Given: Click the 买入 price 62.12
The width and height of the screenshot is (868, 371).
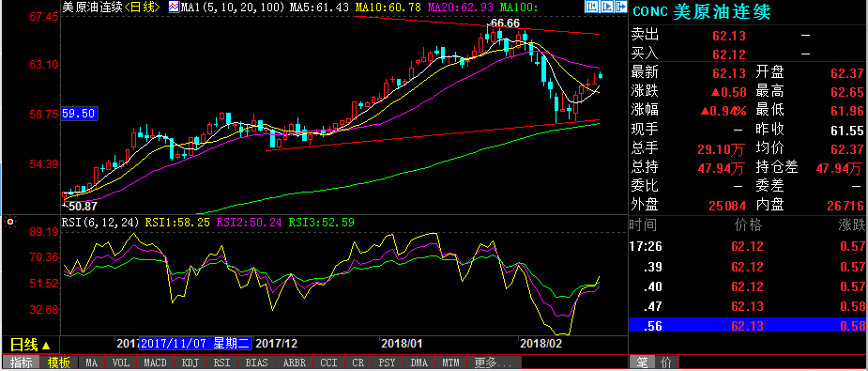Looking at the screenshot, I should tap(729, 54).
